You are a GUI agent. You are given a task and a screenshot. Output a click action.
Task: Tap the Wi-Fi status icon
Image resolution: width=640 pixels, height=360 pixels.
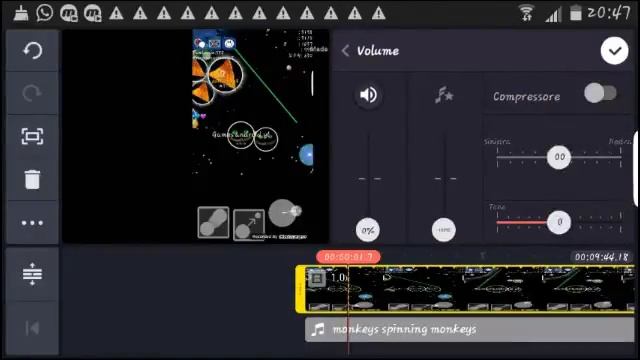tap(527, 13)
